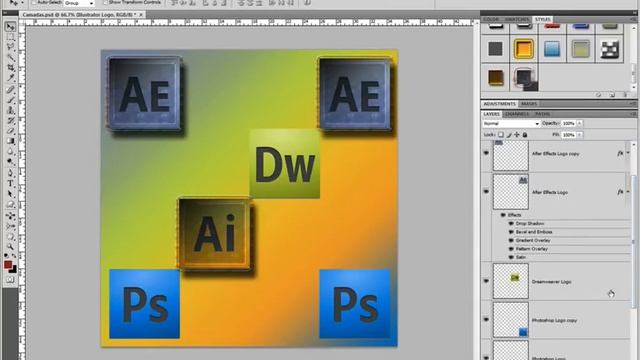Click the fx icon on After Effects Logo copy
The image size is (640, 360).
(620, 153)
